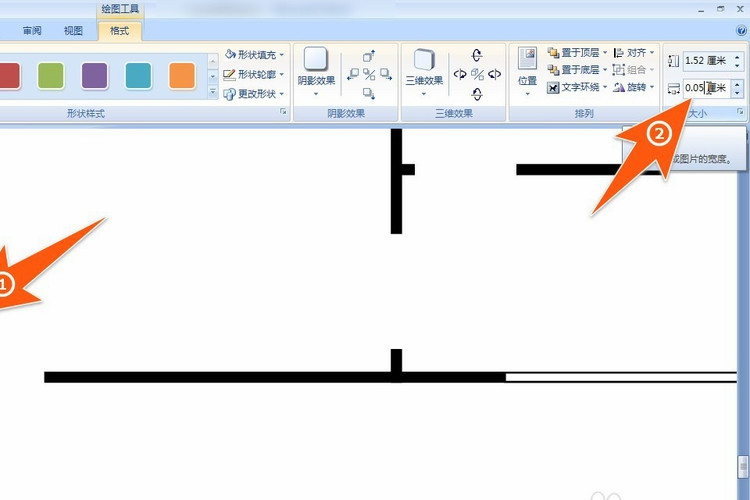This screenshot has height=500, width=750.
Task: Click the shape height icon beside 1.52 厘米
Action: click(673, 61)
